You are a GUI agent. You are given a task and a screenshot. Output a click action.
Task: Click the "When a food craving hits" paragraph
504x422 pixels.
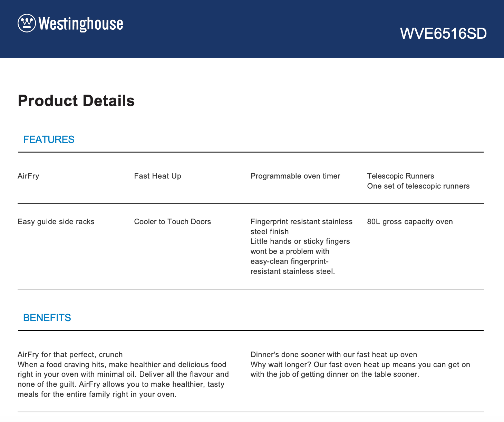pos(123,380)
